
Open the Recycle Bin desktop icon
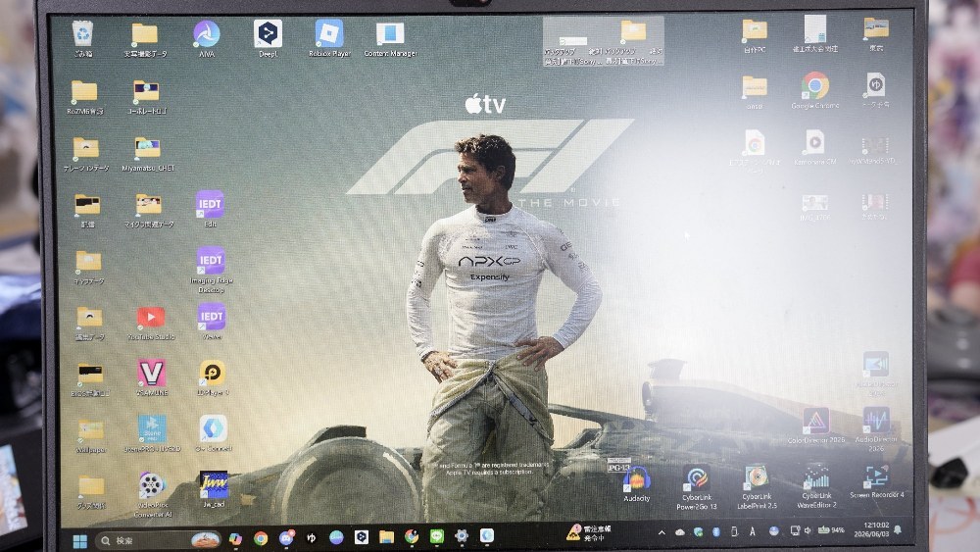click(x=82, y=39)
